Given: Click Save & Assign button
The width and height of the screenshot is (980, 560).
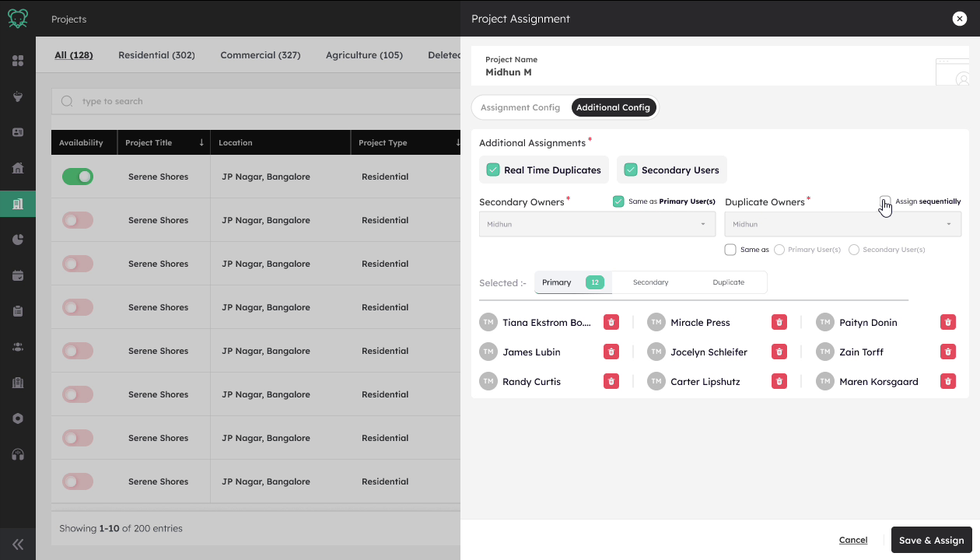Looking at the screenshot, I should click(931, 540).
